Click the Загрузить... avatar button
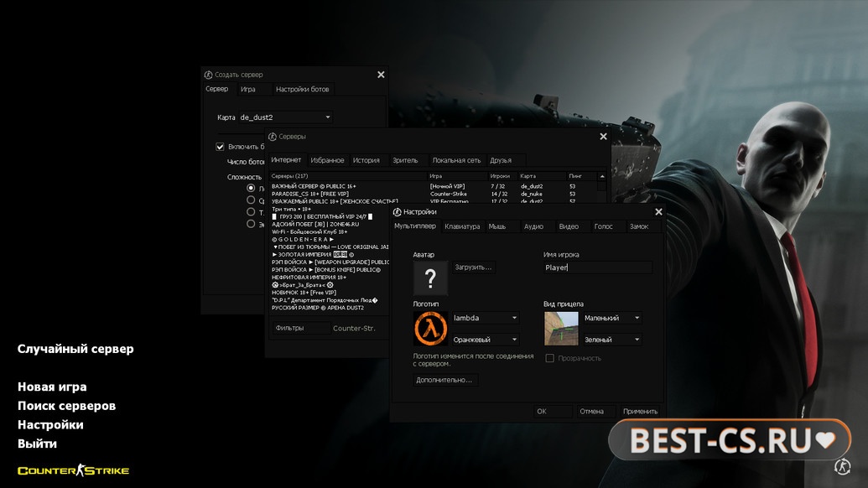The height and width of the screenshot is (488, 868). coord(473,267)
